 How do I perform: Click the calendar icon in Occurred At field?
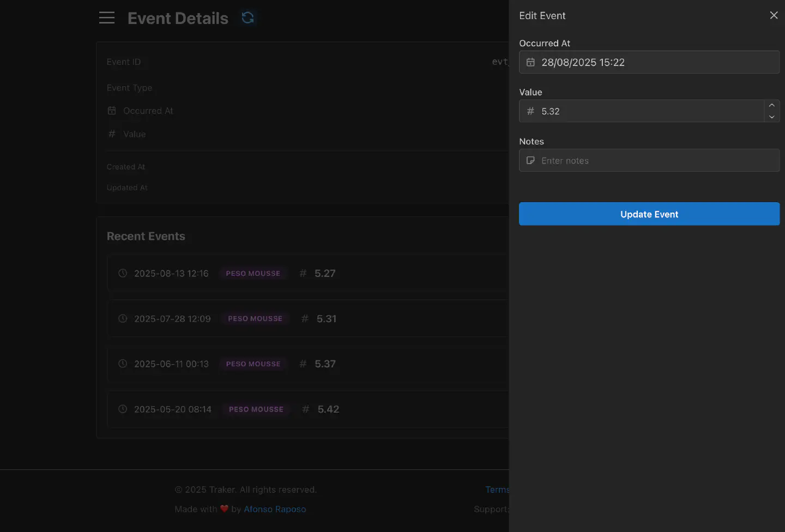[x=530, y=63]
